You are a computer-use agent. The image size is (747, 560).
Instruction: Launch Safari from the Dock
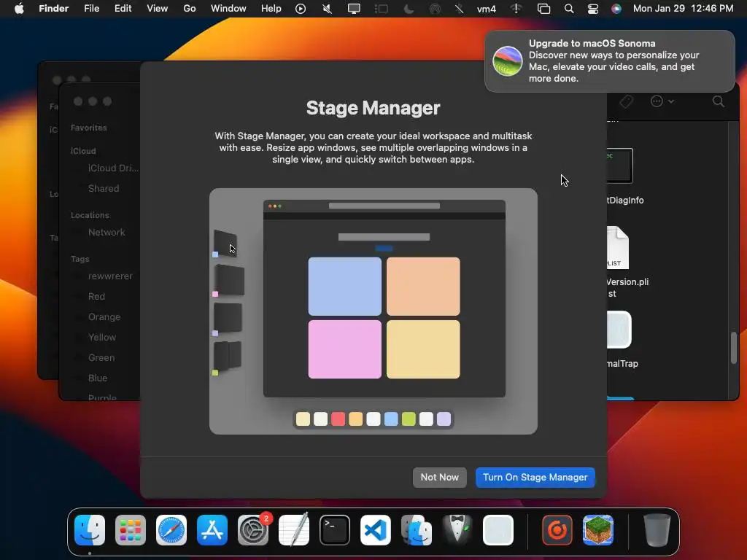point(171,530)
